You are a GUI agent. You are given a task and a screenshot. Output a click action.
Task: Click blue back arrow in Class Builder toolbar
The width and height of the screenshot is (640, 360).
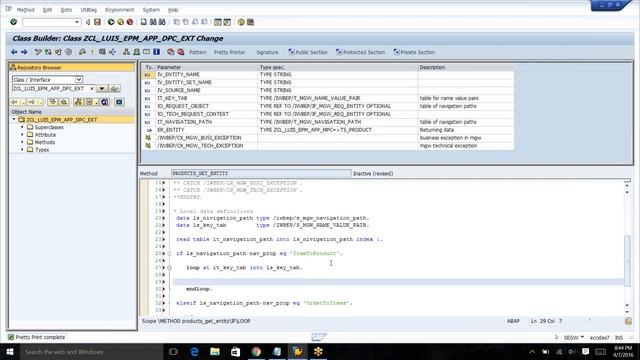coord(14,52)
